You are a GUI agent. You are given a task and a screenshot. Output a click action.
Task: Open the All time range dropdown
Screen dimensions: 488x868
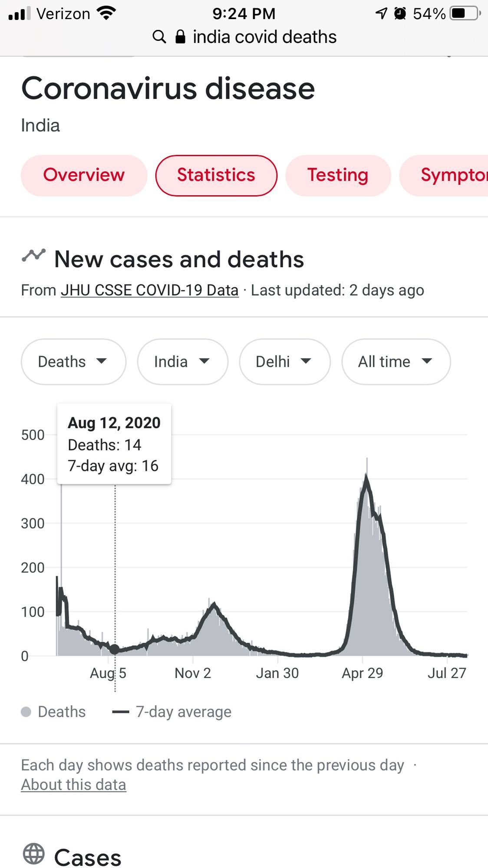pyautogui.click(x=396, y=362)
